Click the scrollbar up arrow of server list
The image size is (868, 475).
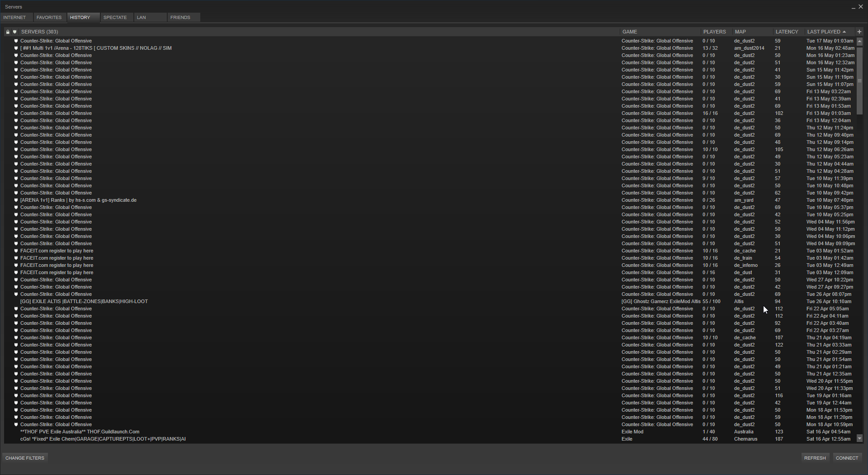[x=859, y=41]
